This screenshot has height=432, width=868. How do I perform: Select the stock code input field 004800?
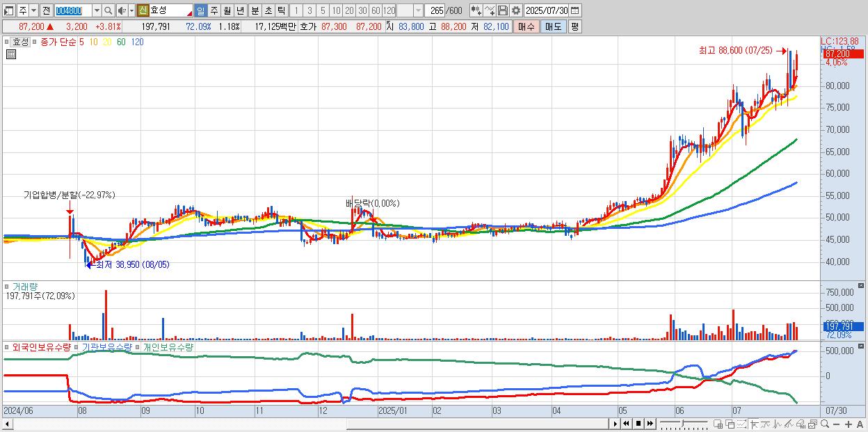(73, 10)
